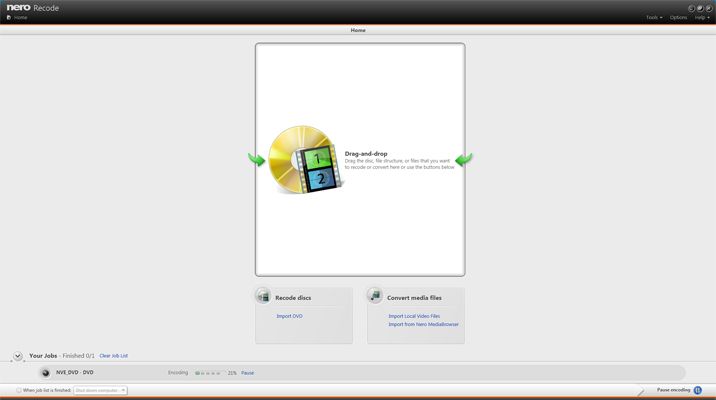
Task: Pause the NVE_DVD job
Action: point(247,373)
